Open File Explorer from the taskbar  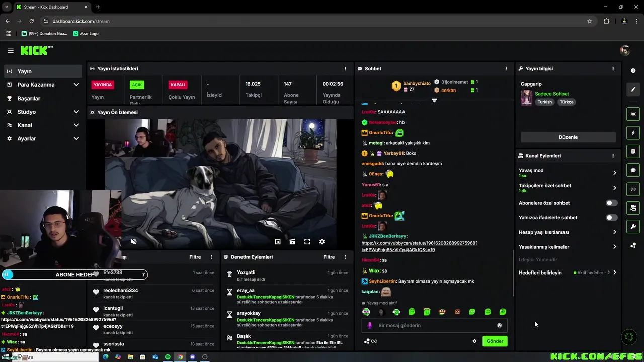[130, 357]
